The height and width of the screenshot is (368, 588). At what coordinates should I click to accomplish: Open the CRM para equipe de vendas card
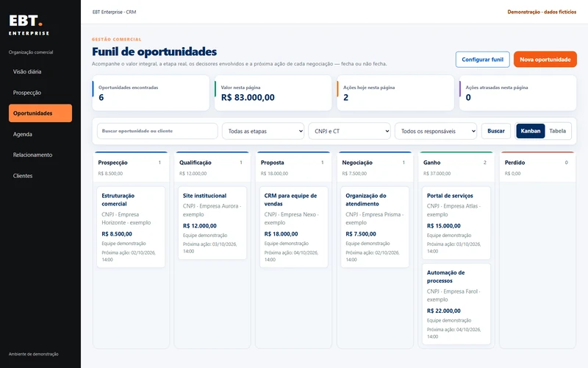pyautogui.click(x=293, y=227)
